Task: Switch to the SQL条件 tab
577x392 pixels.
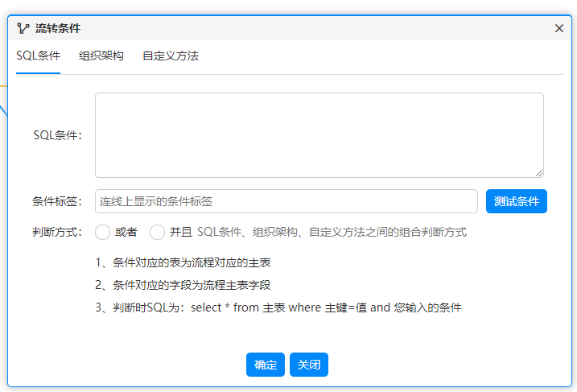Action: [x=39, y=56]
